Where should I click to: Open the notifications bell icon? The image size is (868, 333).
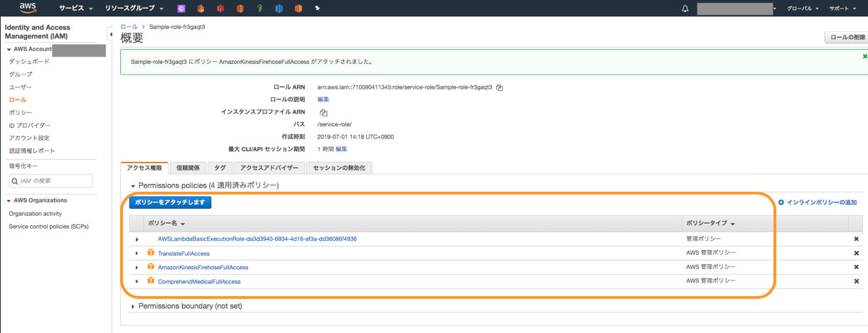point(685,9)
